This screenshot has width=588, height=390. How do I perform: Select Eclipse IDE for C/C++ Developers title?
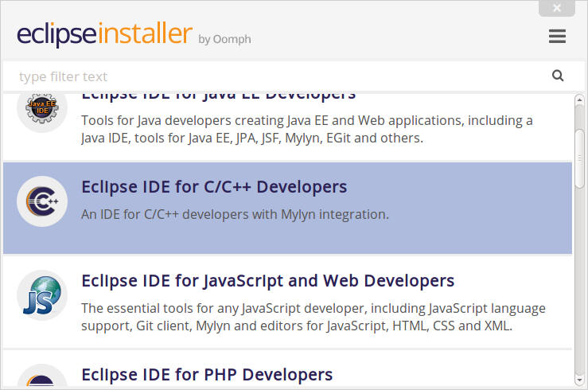pos(214,187)
